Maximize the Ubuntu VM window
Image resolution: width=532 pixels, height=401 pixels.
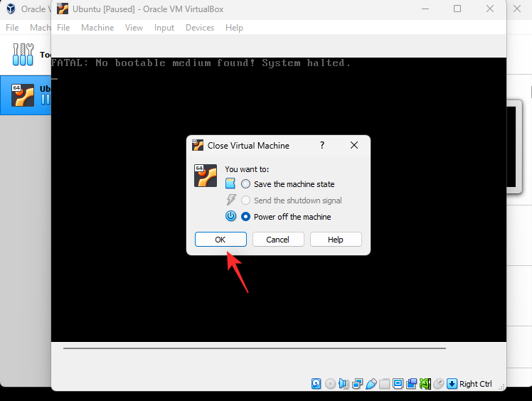(457, 9)
